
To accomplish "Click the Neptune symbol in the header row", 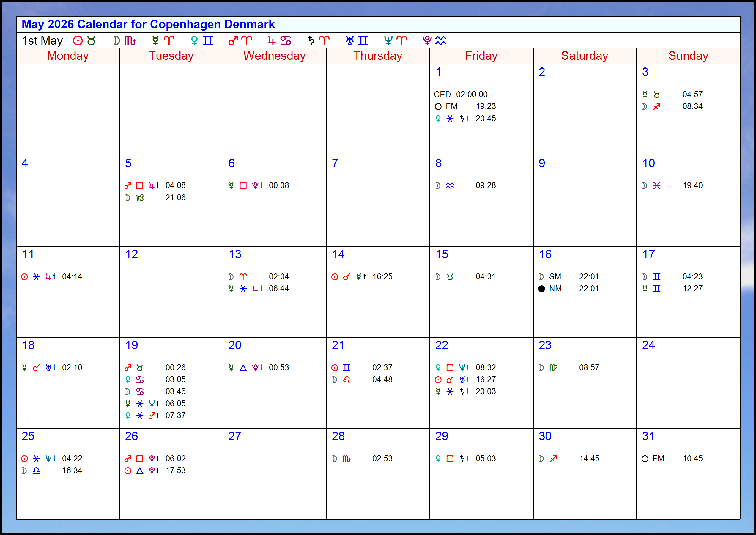I will tap(388, 40).
